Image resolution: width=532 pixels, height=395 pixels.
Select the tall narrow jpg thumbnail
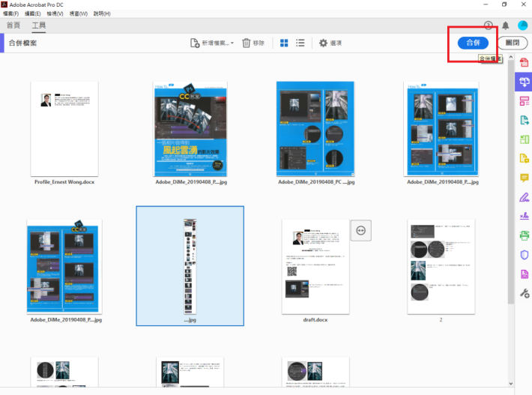click(x=190, y=266)
